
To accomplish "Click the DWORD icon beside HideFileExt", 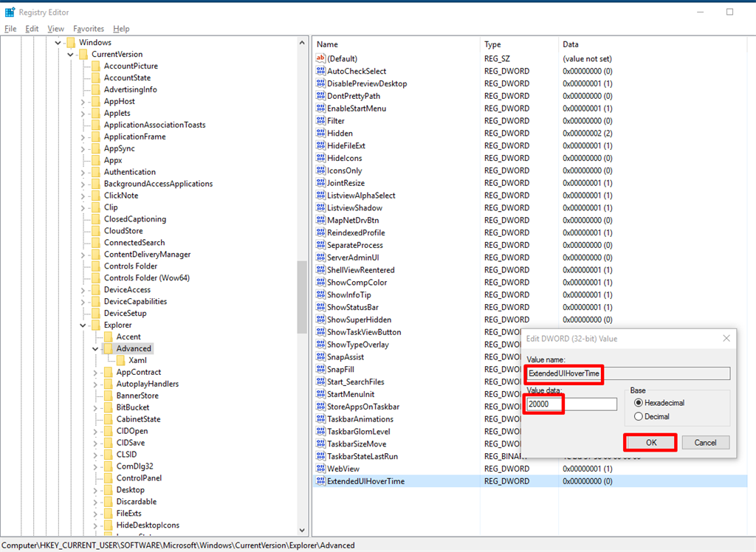I will click(x=320, y=145).
